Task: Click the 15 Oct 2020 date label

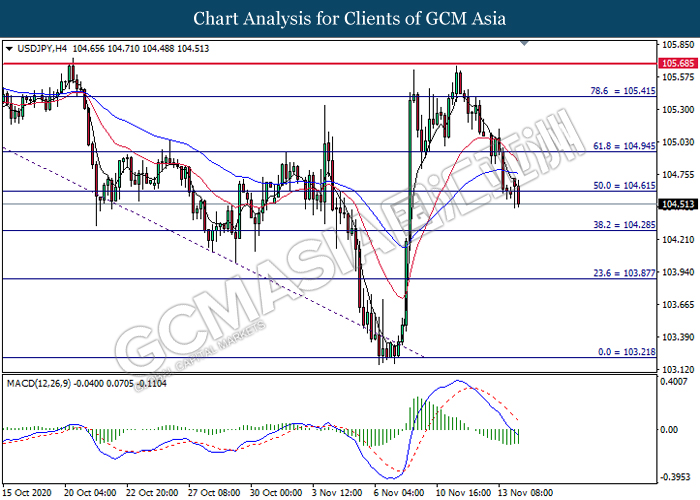Action: [x=27, y=492]
